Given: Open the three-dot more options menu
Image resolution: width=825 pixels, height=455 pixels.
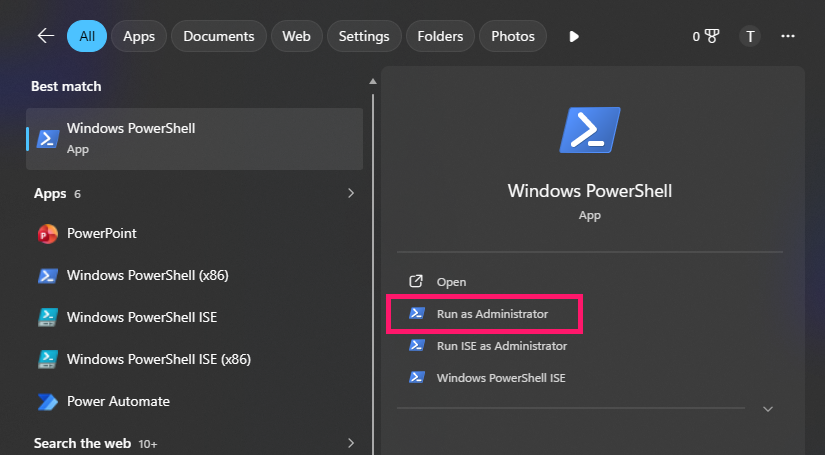Looking at the screenshot, I should click(x=788, y=36).
